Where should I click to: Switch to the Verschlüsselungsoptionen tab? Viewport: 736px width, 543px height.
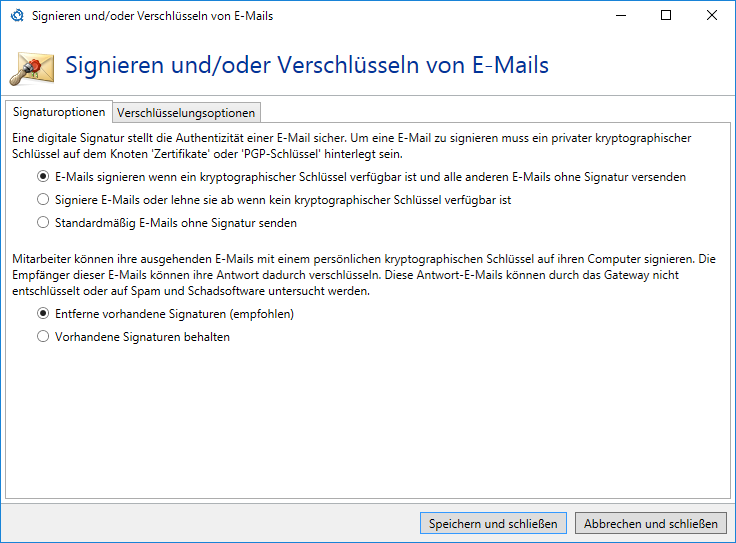tap(187, 112)
